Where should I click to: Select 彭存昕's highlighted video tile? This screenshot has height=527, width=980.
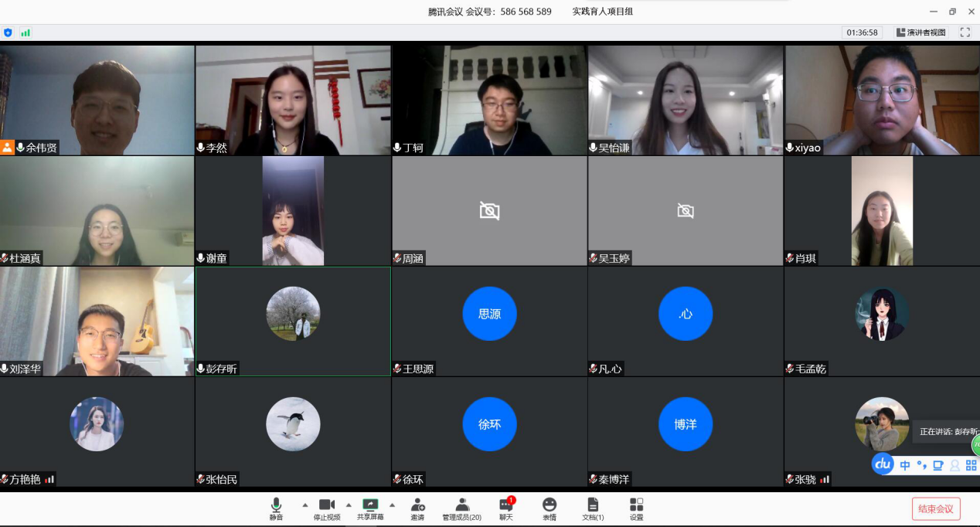tap(293, 321)
